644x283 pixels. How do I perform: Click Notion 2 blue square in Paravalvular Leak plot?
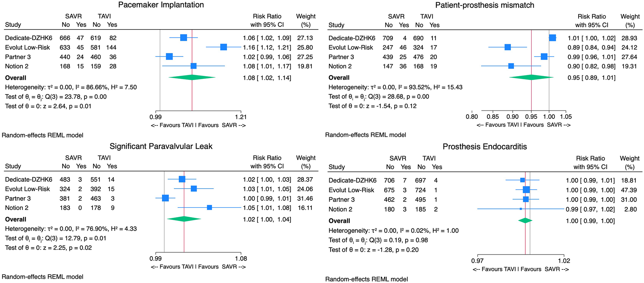tap(209, 208)
